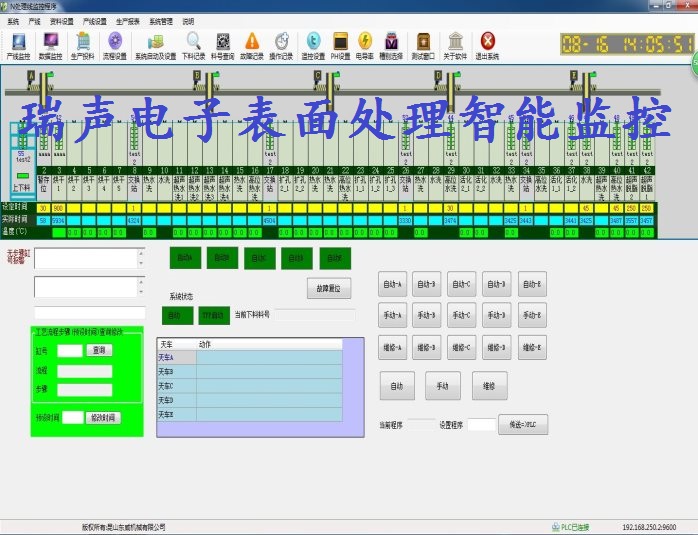Toggle the fifth green crane auto status indicator
Image resolution: width=698 pixels, height=535 pixels.
click(335, 258)
